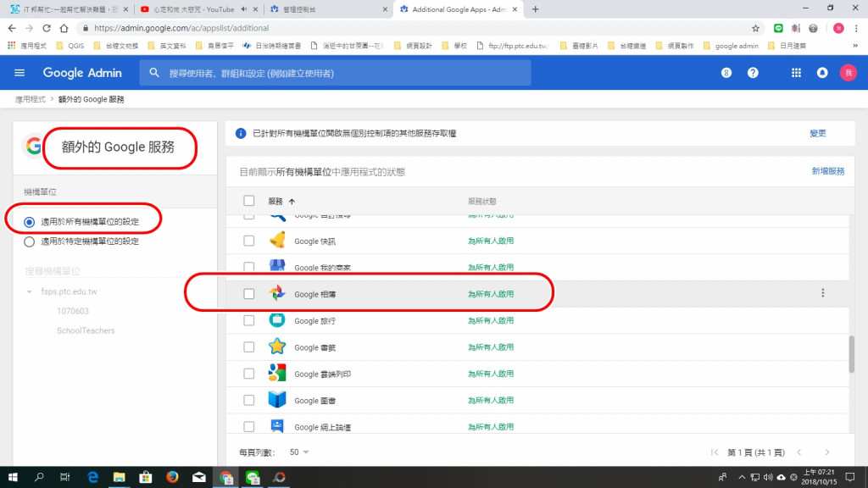Show hidden system tray icons
The height and width of the screenshot is (488, 868).
(741, 477)
